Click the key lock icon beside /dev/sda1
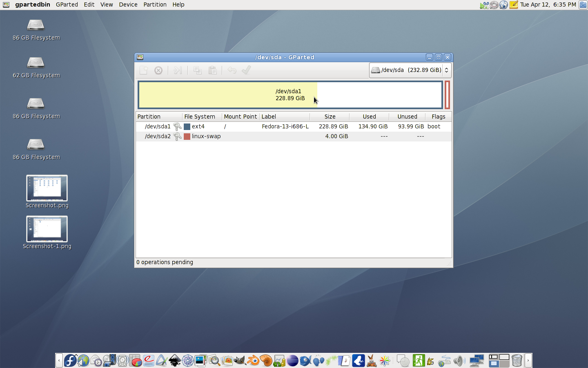This screenshot has width=588, height=368. pyautogui.click(x=177, y=126)
